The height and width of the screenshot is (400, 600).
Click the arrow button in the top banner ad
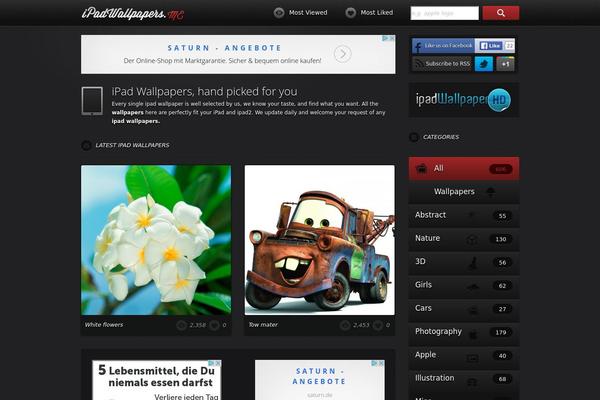pos(342,54)
